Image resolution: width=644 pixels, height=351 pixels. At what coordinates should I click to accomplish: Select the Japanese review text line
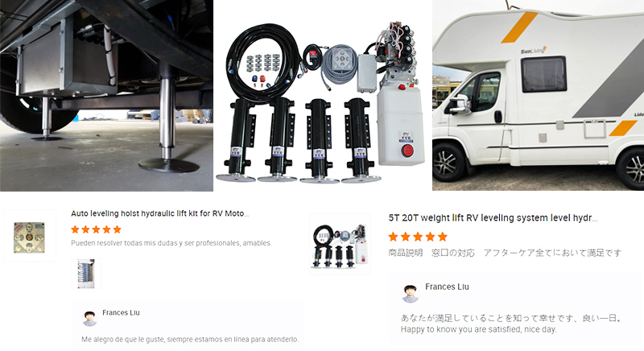pos(505,253)
